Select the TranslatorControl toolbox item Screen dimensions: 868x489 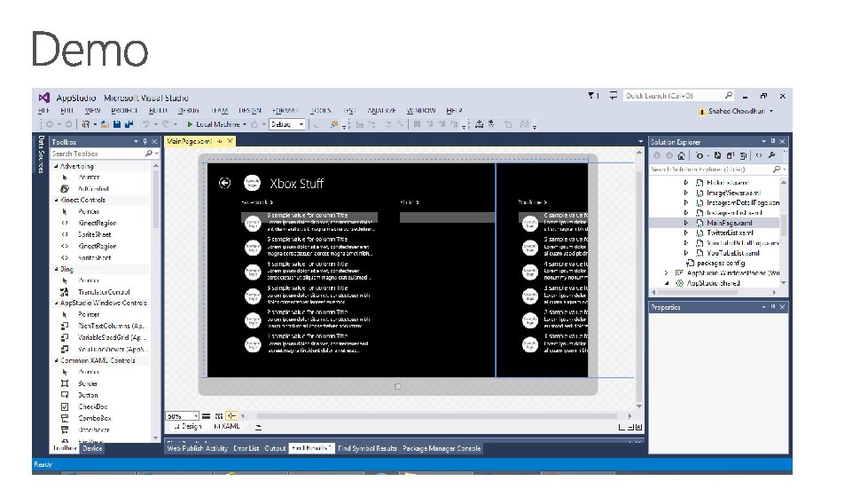(104, 292)
